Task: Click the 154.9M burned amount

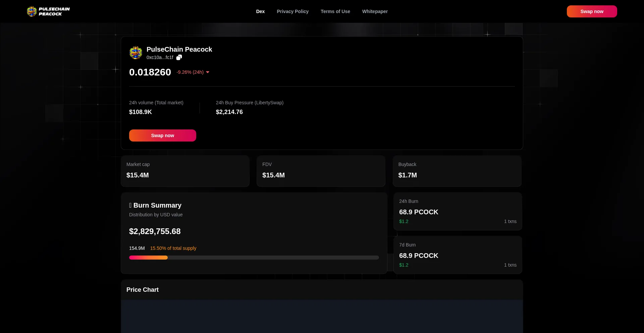Action: [x=137, y=248]
